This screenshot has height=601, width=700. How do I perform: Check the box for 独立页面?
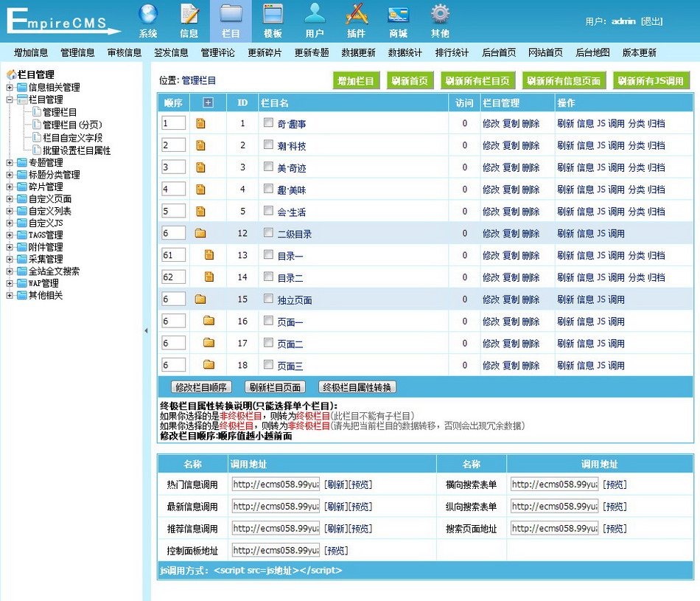click(x=268, y=298)
